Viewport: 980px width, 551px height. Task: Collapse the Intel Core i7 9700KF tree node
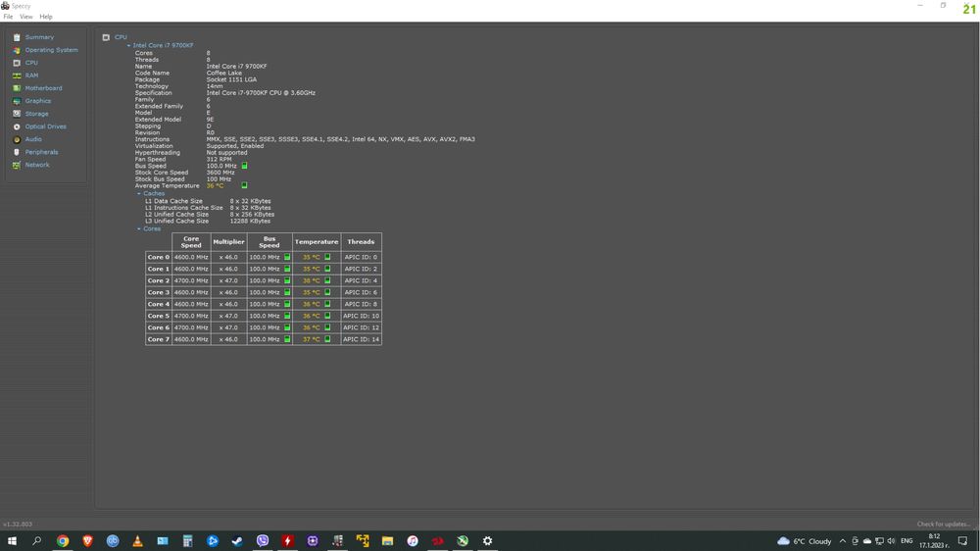point(128,46)
